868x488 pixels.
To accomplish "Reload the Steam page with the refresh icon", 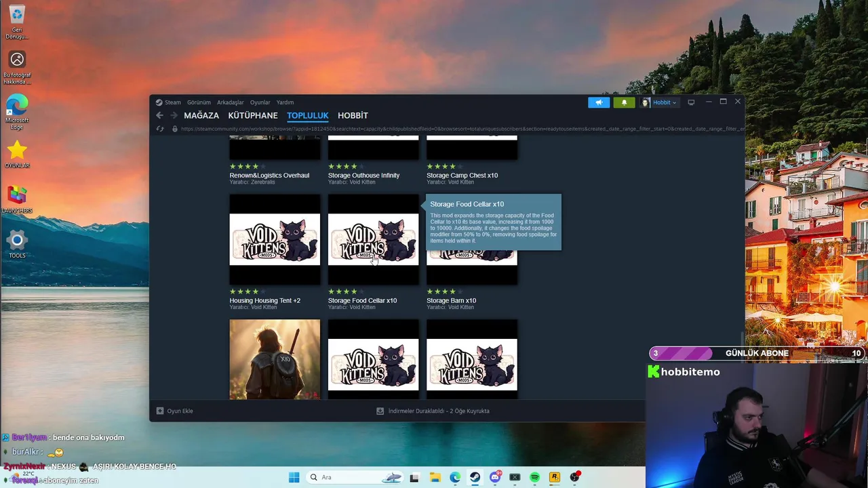I will 160,129.
